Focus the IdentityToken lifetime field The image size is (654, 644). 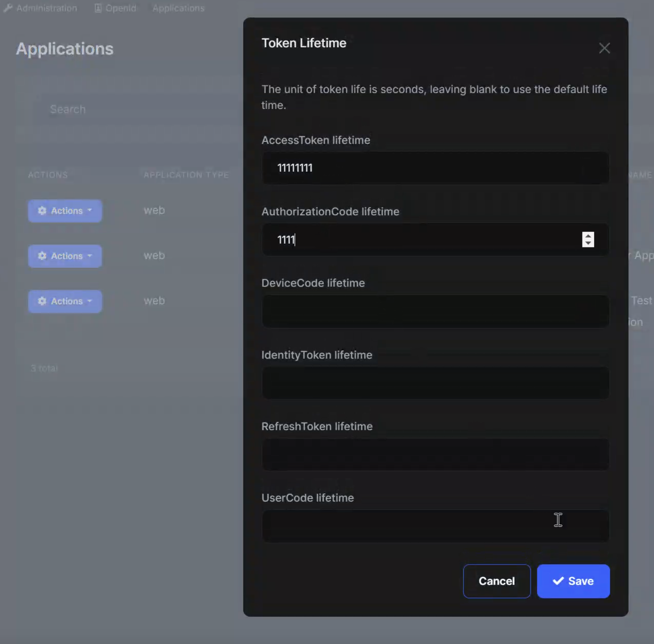[435, 383]
